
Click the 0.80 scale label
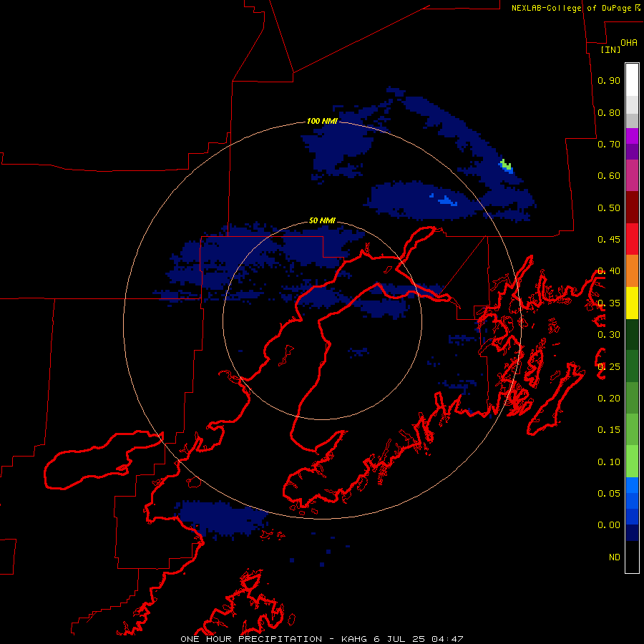(x=609, y=112)
